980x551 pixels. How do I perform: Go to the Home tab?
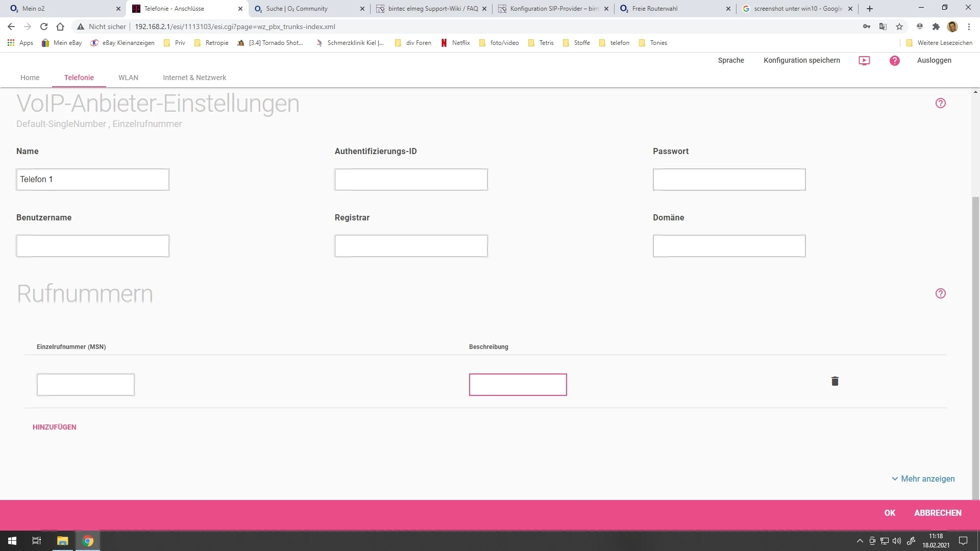tap(30, 78)
